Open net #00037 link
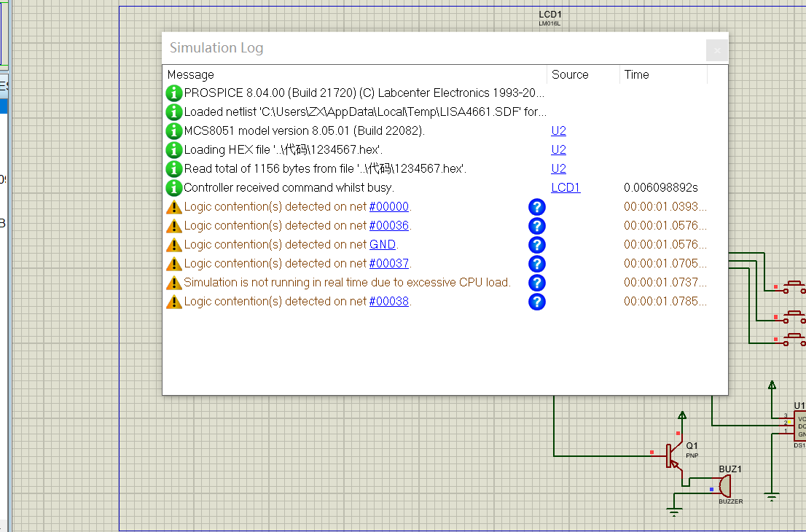 (389, 264)
